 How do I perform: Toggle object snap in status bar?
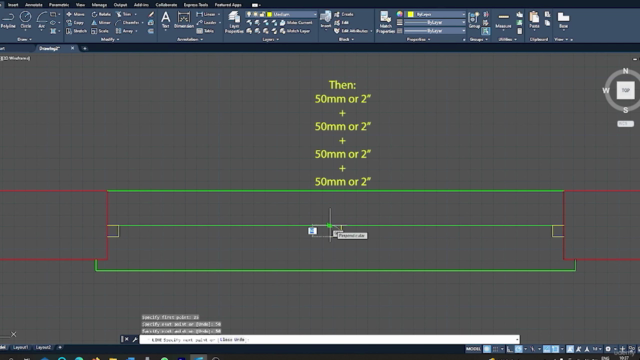pos(555,349)
